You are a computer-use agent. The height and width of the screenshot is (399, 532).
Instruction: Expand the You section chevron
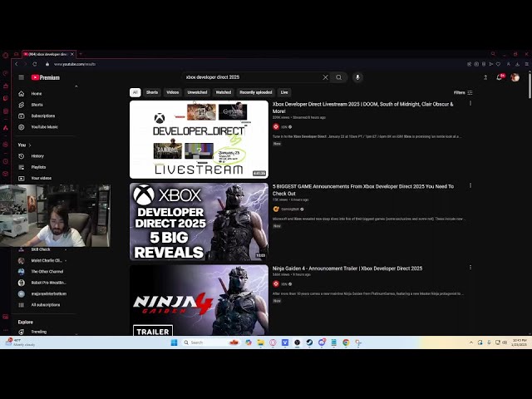[x=30, y=145]
